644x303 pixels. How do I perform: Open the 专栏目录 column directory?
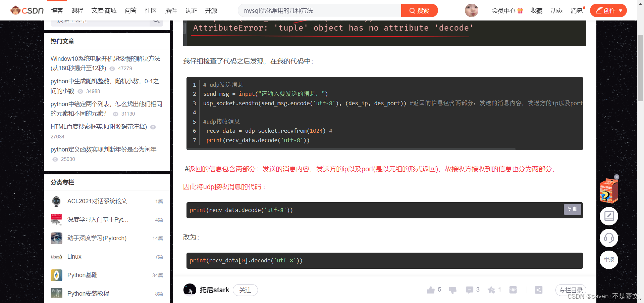click(x=571, y=290)
